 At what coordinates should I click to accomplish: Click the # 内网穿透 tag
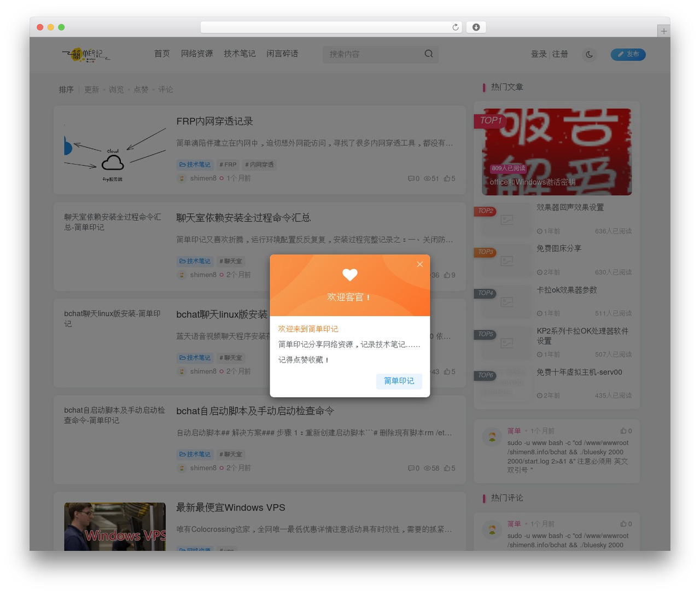(x=259, y=165)
